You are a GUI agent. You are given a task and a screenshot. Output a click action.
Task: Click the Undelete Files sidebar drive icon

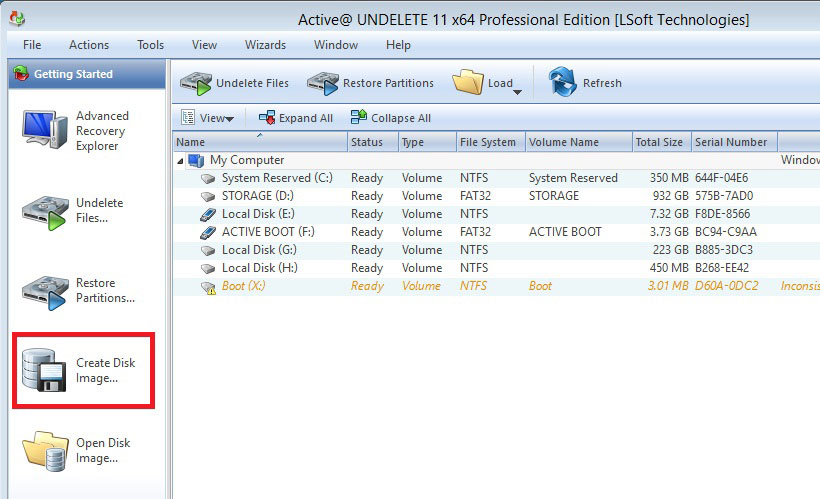point(45,213)
